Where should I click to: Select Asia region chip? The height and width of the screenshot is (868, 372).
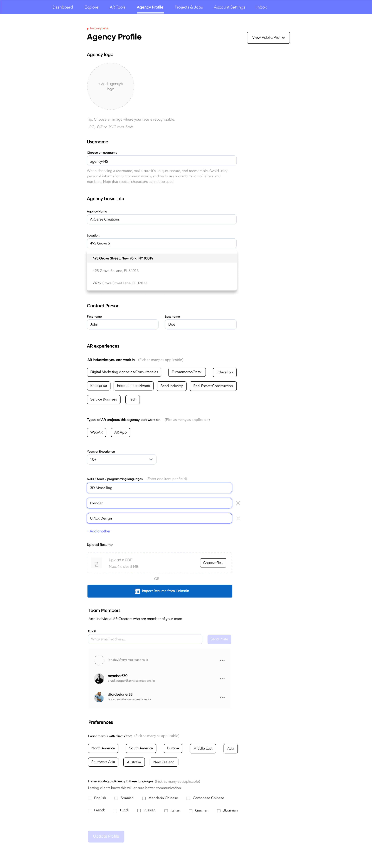pyautogui.click(x=230, y=749)
